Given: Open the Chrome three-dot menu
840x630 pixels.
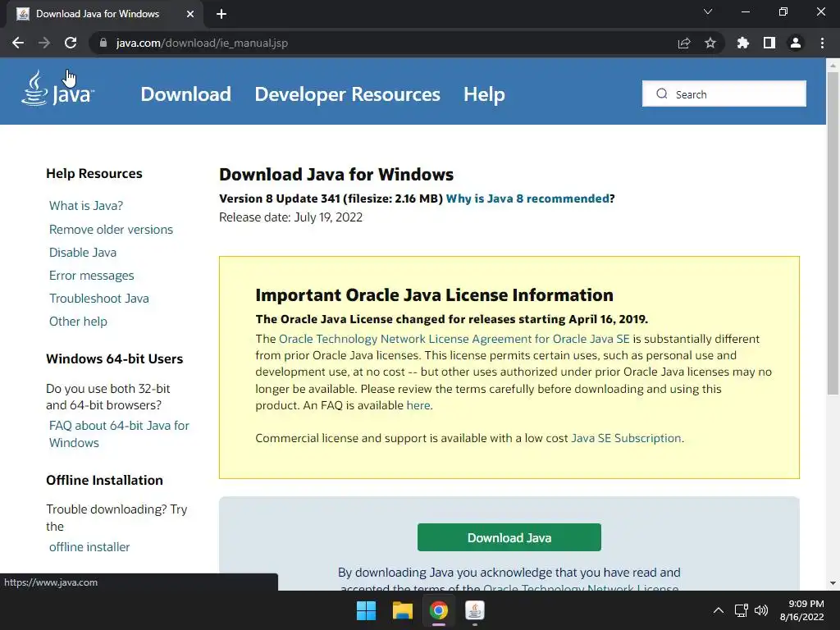Looking at the screenshot, I should pos(822,43).
